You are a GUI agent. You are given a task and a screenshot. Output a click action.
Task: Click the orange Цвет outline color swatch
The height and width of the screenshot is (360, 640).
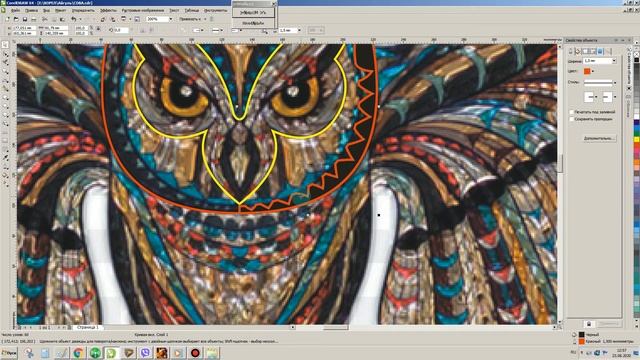pyautogui.click(x=587, y=71)
